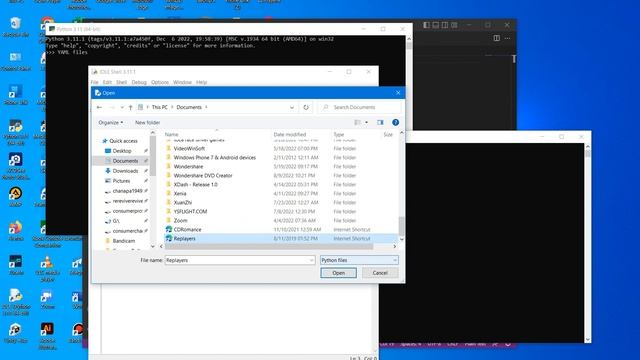
Task: Click the forward navigation arrow in Open dialog
Action: pos(112,107)
